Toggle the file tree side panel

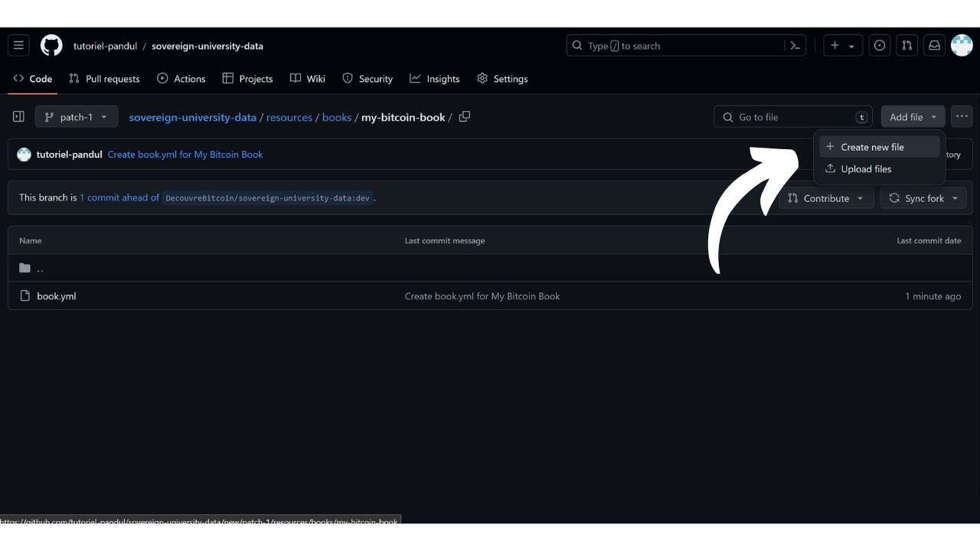pyautogui.click(x=19, y=117)
